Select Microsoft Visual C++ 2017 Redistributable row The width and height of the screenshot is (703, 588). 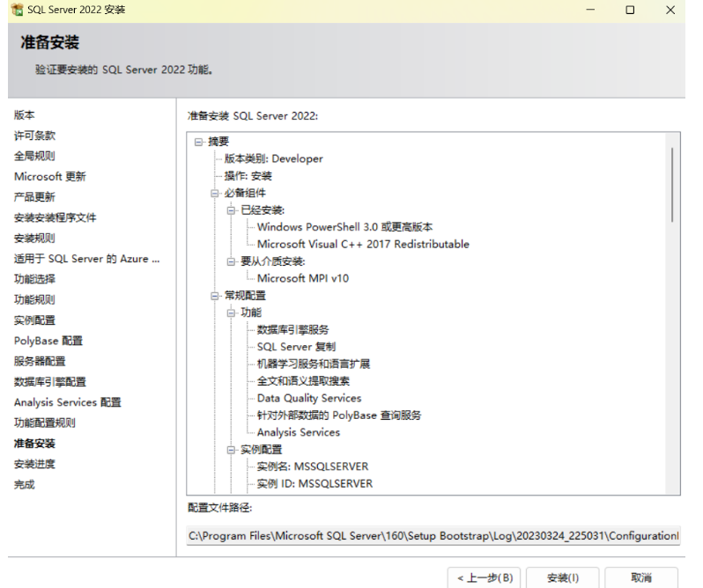[x=363, y=244]
